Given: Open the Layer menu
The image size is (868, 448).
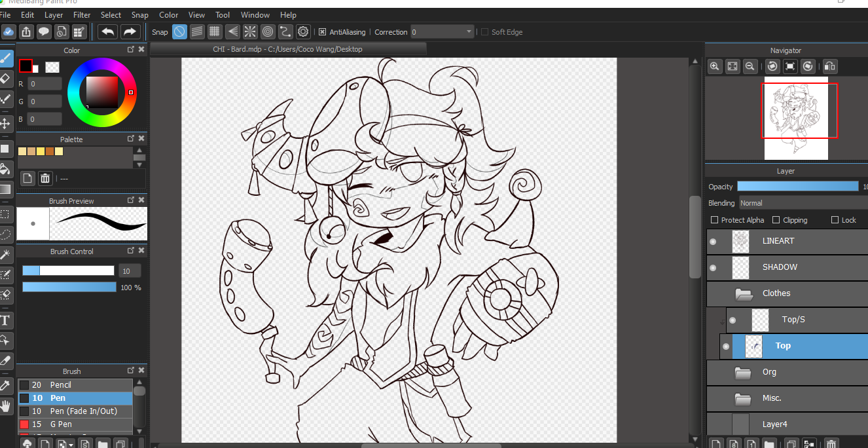Looking at the screenshot, I should pos(54,14).
